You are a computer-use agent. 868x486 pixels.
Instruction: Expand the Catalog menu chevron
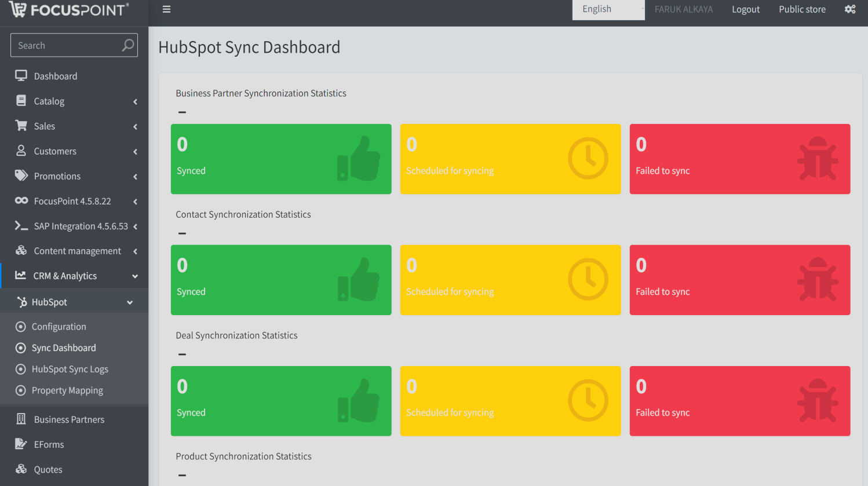coord(135,101)
